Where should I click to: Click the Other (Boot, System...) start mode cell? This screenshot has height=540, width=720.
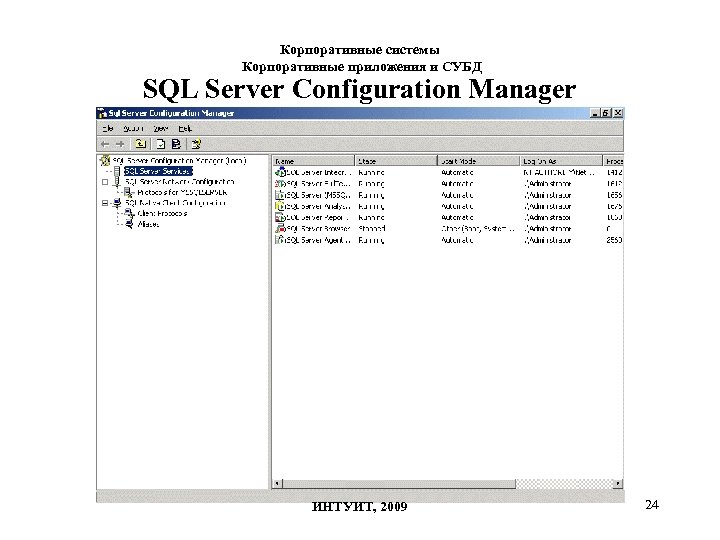[478, 229]
